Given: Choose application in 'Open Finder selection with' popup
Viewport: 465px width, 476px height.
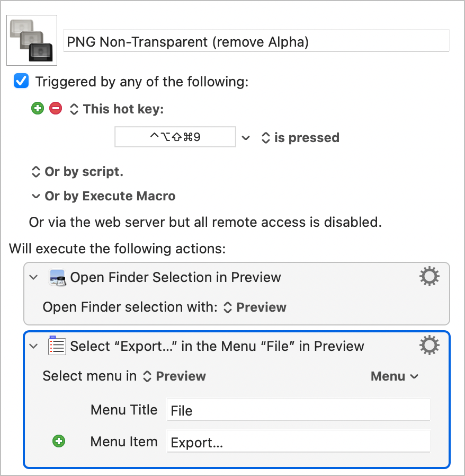Looking at the screenshot, I should click(x=255, y=307).
